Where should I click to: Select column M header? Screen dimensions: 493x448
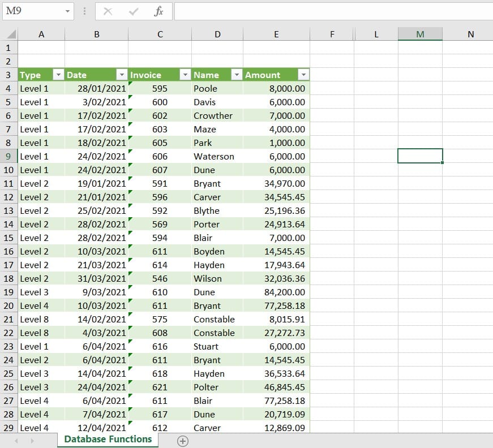point(420,35)
